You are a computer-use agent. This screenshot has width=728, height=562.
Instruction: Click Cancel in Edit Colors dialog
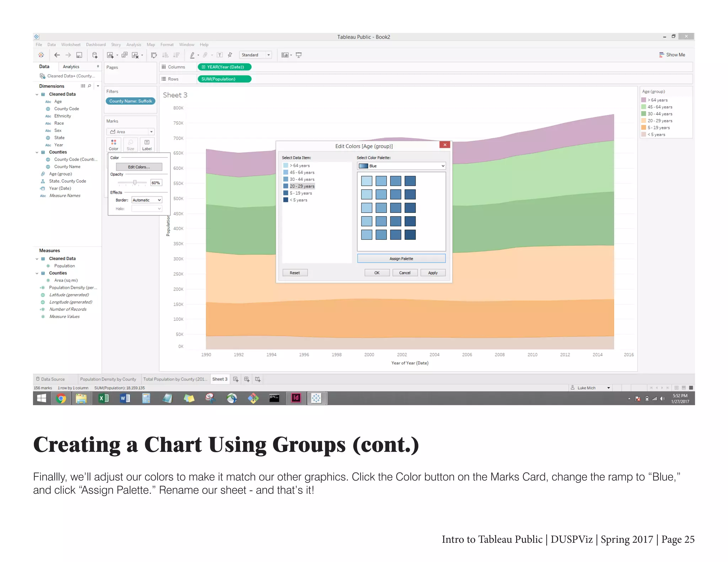click(405, 273)
